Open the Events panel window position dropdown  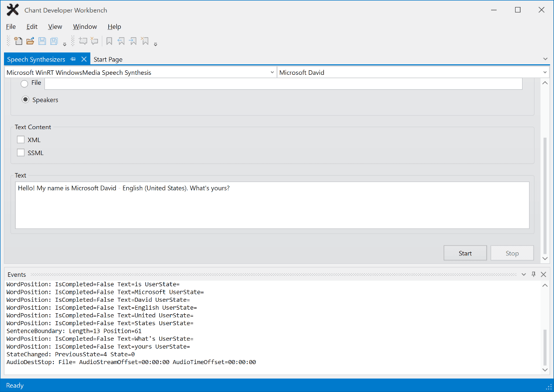524,274
